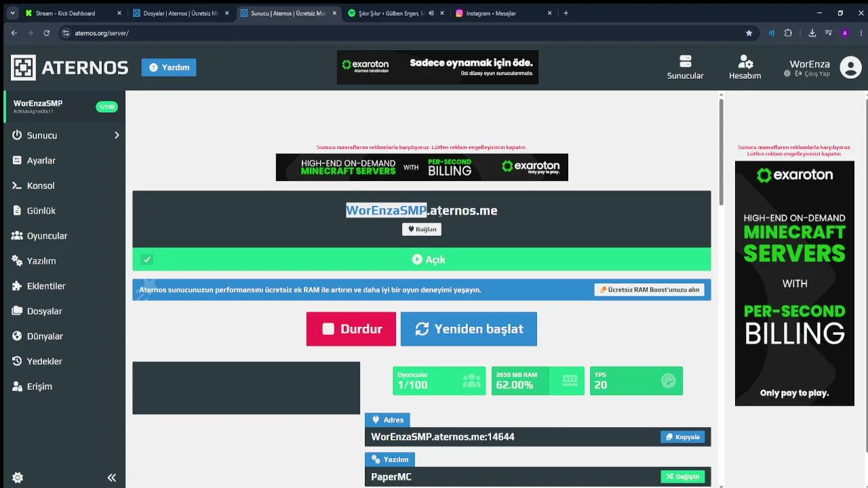
Task: Claim the Ücretsiz RAM Boost button
Action: (649, 289)
